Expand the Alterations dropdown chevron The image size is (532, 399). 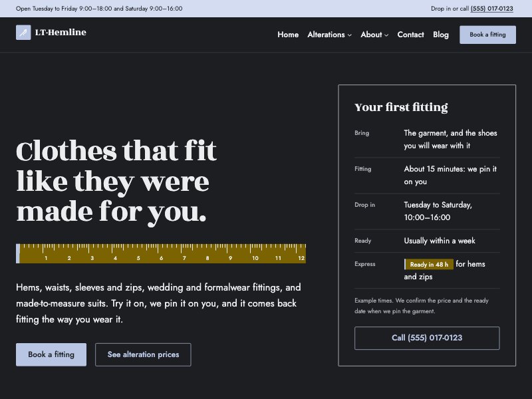point(350,35)
